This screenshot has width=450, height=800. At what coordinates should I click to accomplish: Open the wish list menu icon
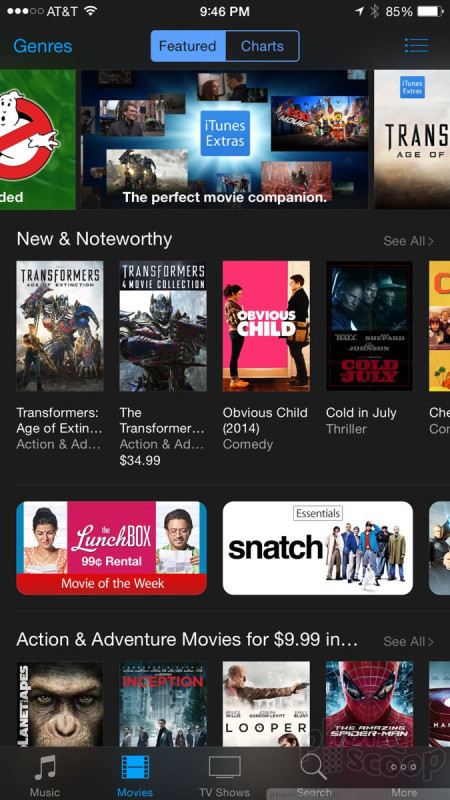416,45
